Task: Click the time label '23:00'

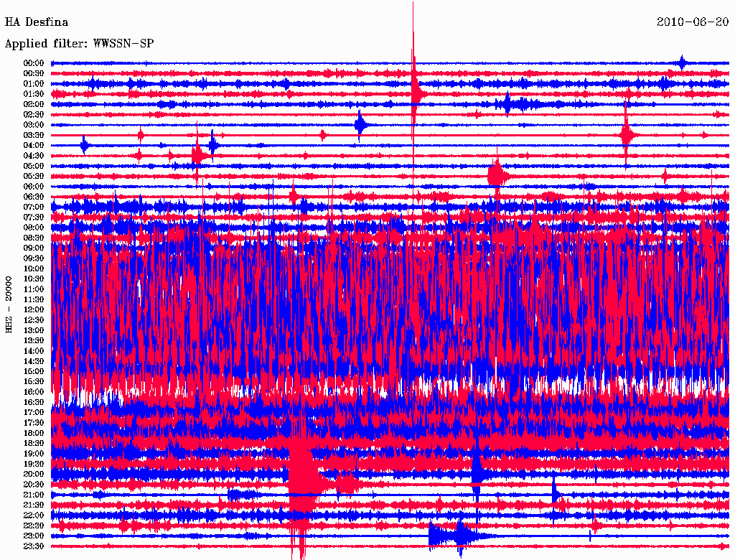Action: pyautogui.click(x=34, y=536)
